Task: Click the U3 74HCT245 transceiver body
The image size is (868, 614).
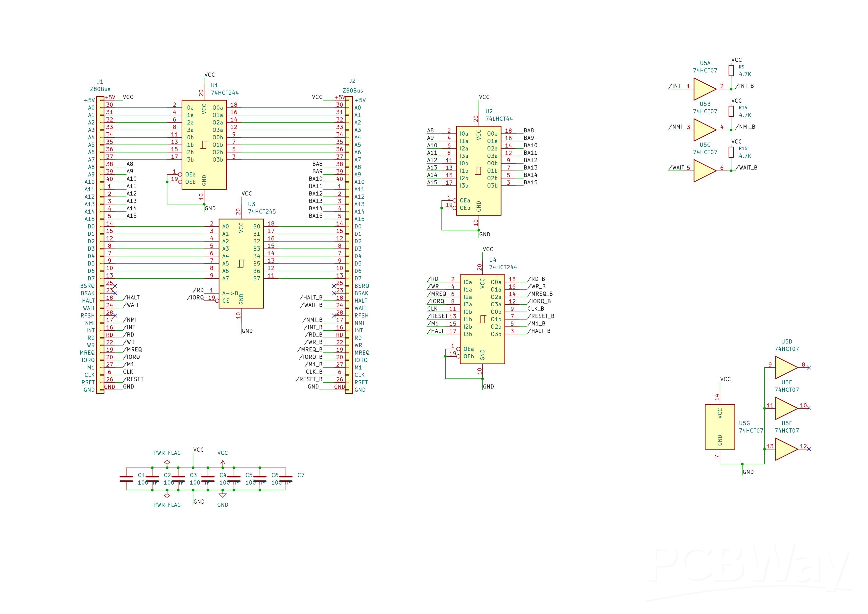Action: (241, 264)
